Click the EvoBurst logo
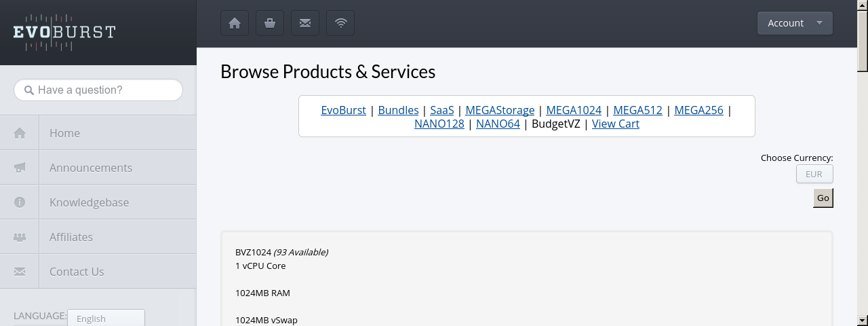 (64, 33)
